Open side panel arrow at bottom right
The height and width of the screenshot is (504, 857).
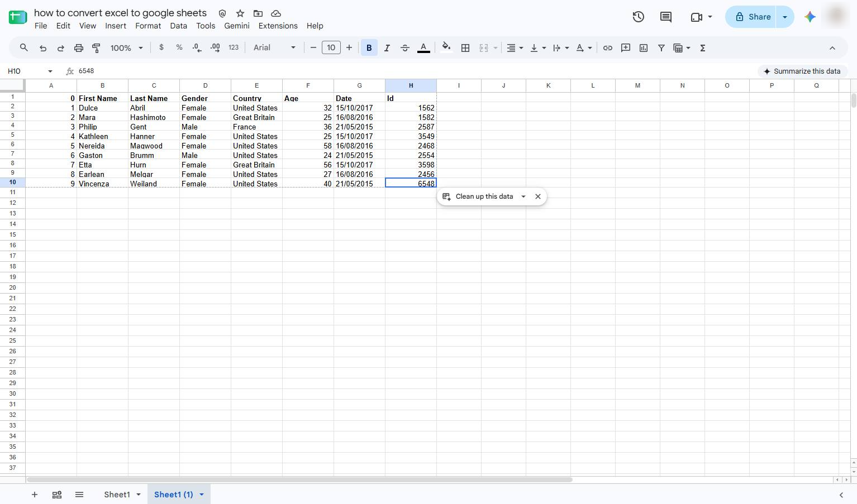tap(841, 495)
